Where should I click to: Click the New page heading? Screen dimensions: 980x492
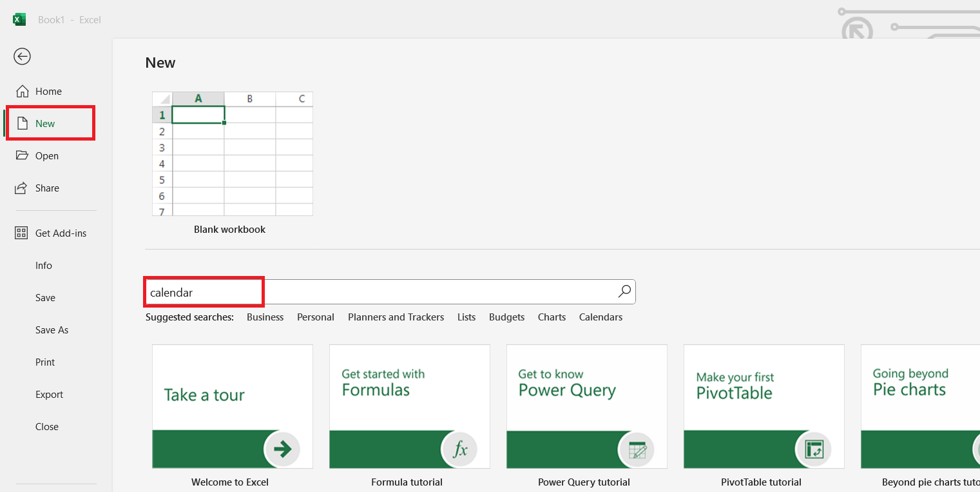tap(160, 63)
